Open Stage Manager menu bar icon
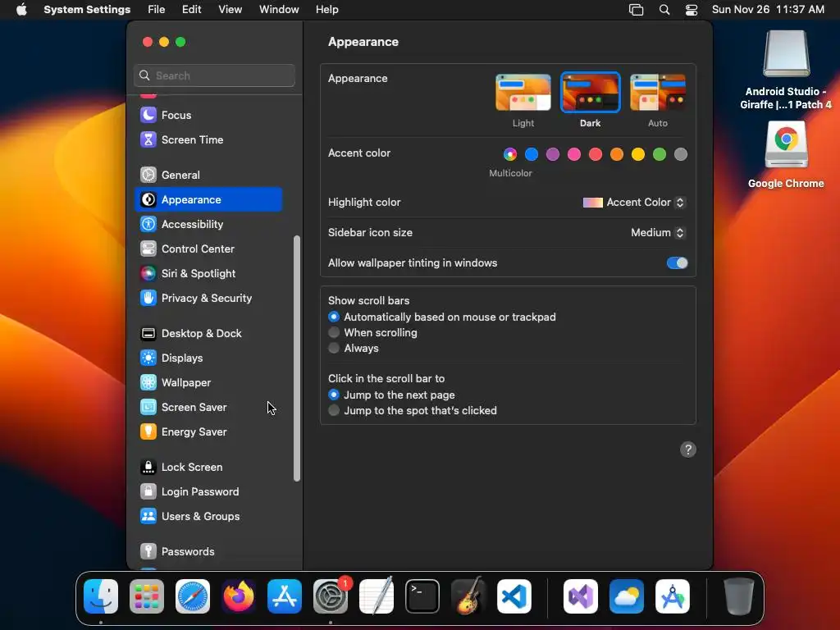This screenshot has width=840, height=630. (636, 10)
